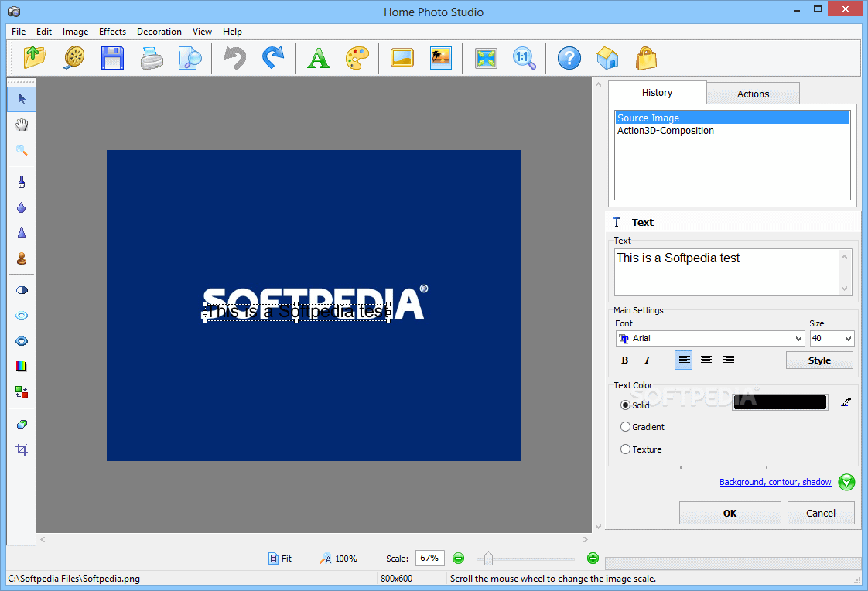
Task: Select the Solid text color option
Action: [635, 405]
